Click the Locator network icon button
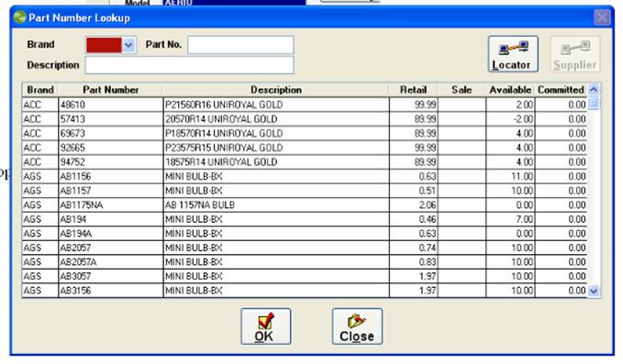Screen dimensions: 623x364 click(x=513, y=54)
